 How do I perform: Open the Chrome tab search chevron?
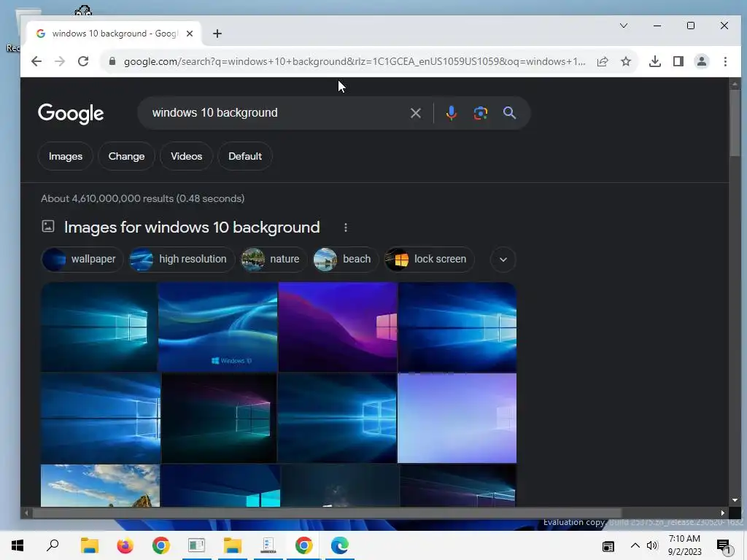pyautogui.click(x=624, y=26)
